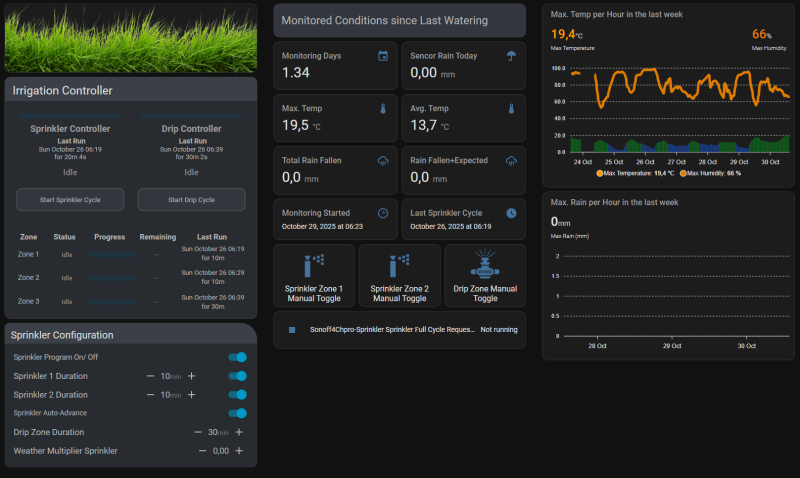The width and height of the screenshot is (800, 478).
Task: Click the thermometer icon in Max. Temp card
Action: (x=383, y=109)
